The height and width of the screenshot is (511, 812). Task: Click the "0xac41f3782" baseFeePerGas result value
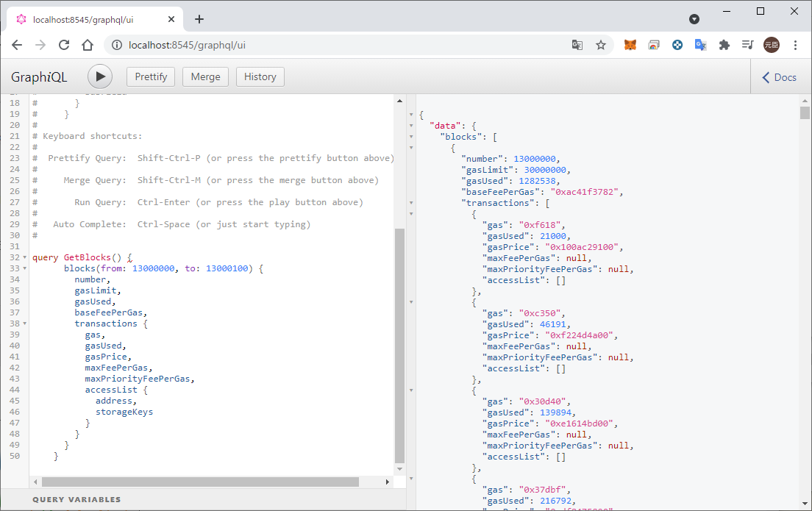(584, 192)
